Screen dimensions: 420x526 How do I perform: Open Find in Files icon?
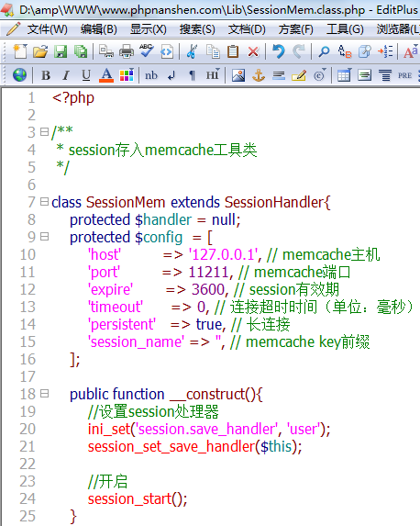pos(365,51)
